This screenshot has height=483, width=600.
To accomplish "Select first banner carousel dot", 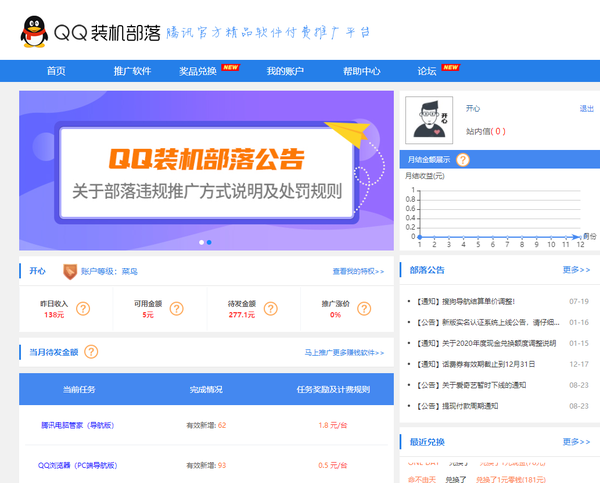I will [202, 242].
